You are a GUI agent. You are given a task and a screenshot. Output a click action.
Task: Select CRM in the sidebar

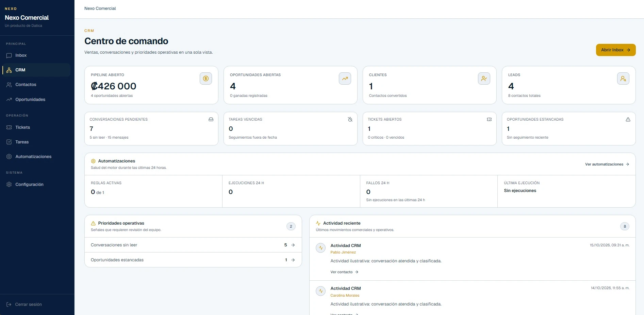[x=36, y=70]
